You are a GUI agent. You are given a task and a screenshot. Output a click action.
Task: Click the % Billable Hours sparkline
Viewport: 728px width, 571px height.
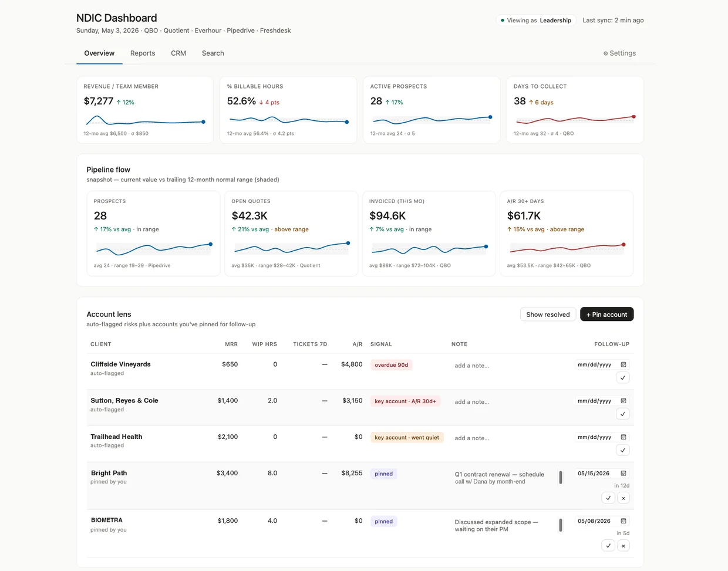coord(288,121)
